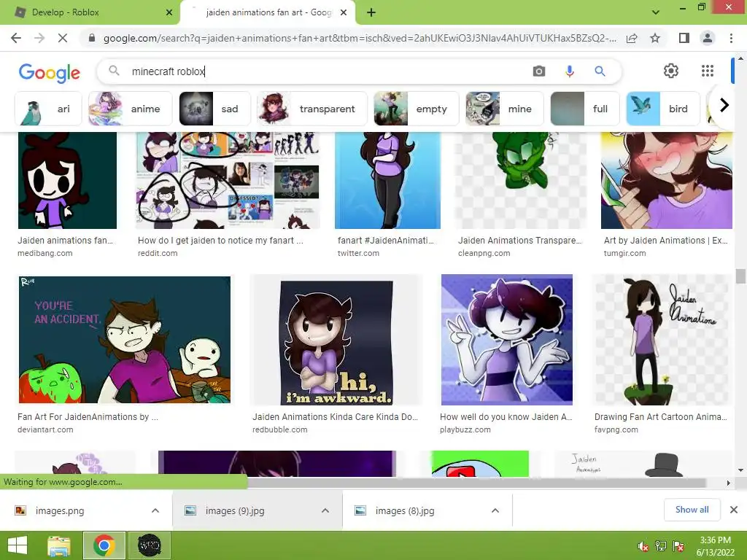Screen dimensions: 747x560
Task: Click the share page icon in address bar
Action: [x=632, y=38]
